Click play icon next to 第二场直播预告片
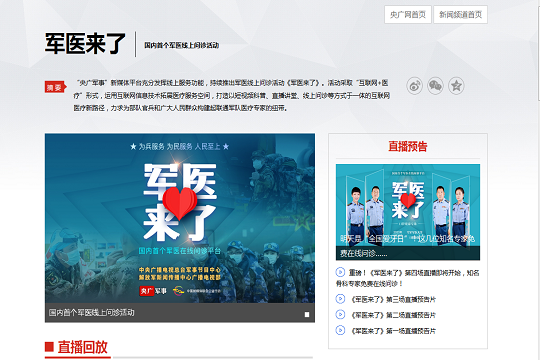The width and height of the screenshot is (540, 360). coord(340,315)
